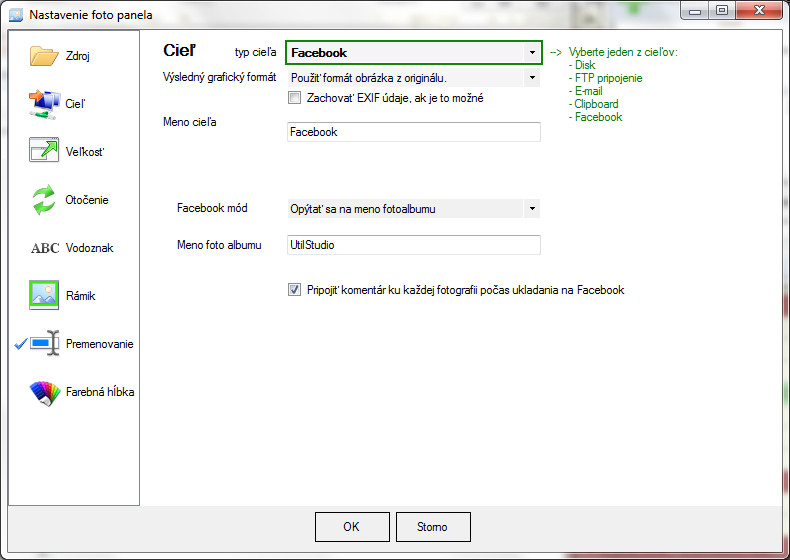
Task: Click the bold Cieľ heading
Action: click(x=179, y=50)
